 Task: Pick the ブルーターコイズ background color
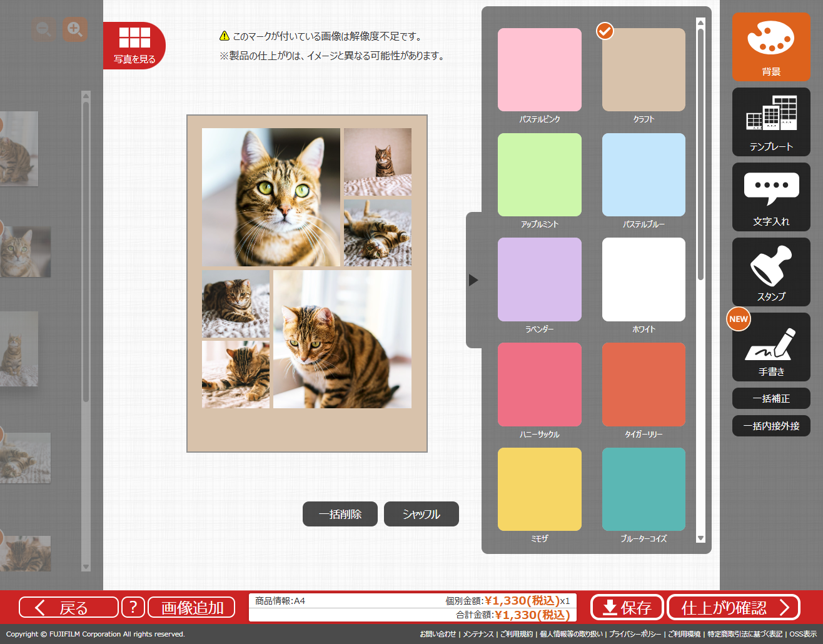coord(644,489)
